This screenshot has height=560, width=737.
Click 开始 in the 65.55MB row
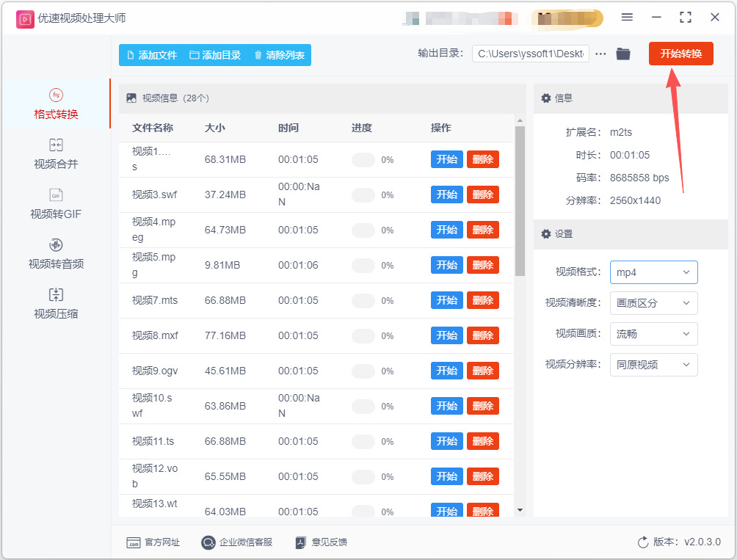[x=446, y=476]
